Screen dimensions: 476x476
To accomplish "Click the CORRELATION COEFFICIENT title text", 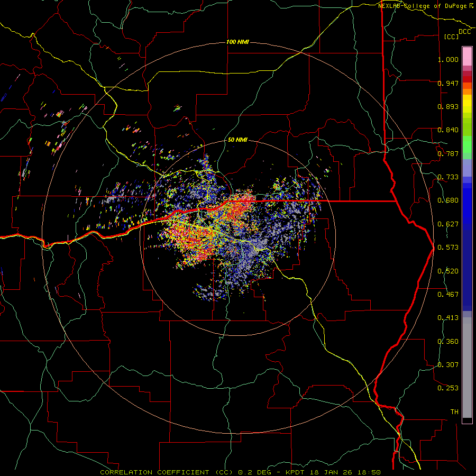I will tap(154, 472).
